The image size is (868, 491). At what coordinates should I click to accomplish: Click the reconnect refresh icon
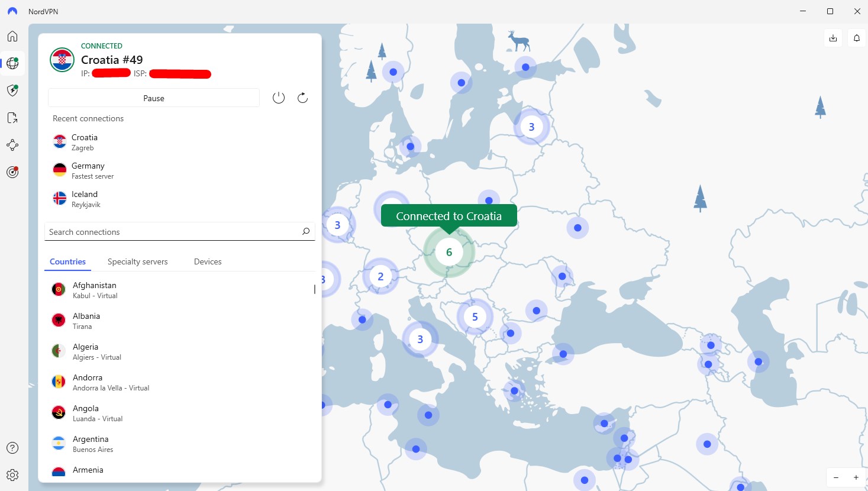pos(302,98)
